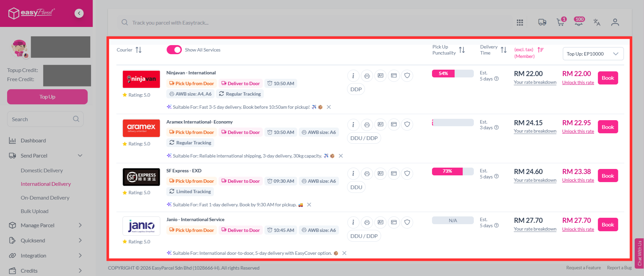Click the info icon for Ninjavan International

pyautogui.click(x=353, y=76)
